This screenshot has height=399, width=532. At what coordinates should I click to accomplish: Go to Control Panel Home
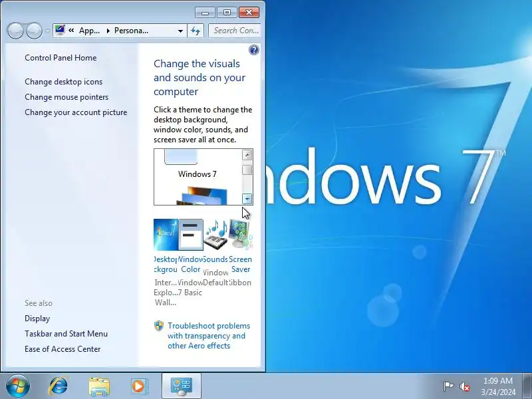pyautogui.click(x=61, y=58)
